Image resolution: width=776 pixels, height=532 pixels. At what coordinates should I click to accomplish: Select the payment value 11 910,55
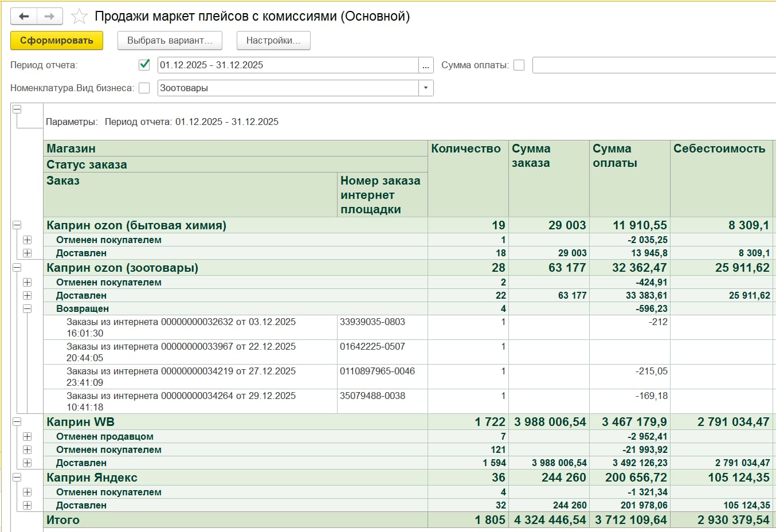click(640, 225)
